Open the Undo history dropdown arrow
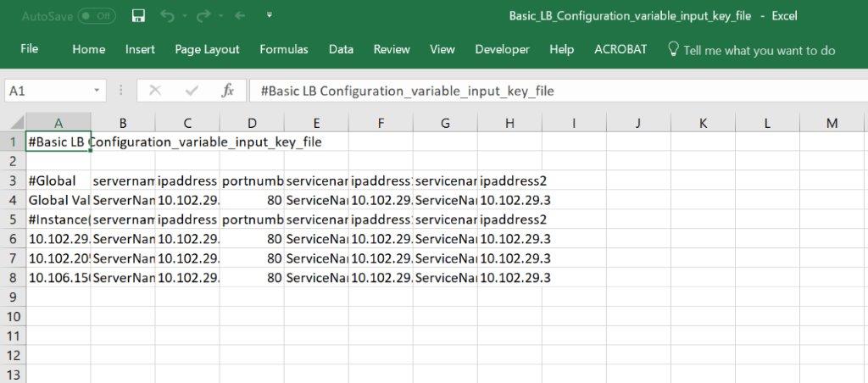 pos(184,16)
